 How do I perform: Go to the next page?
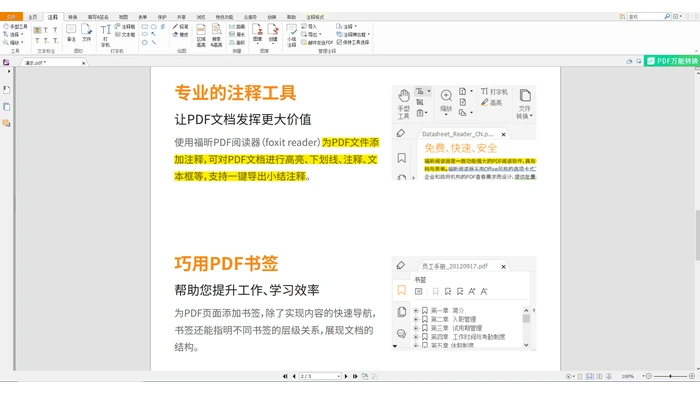(x=346, y=376)
